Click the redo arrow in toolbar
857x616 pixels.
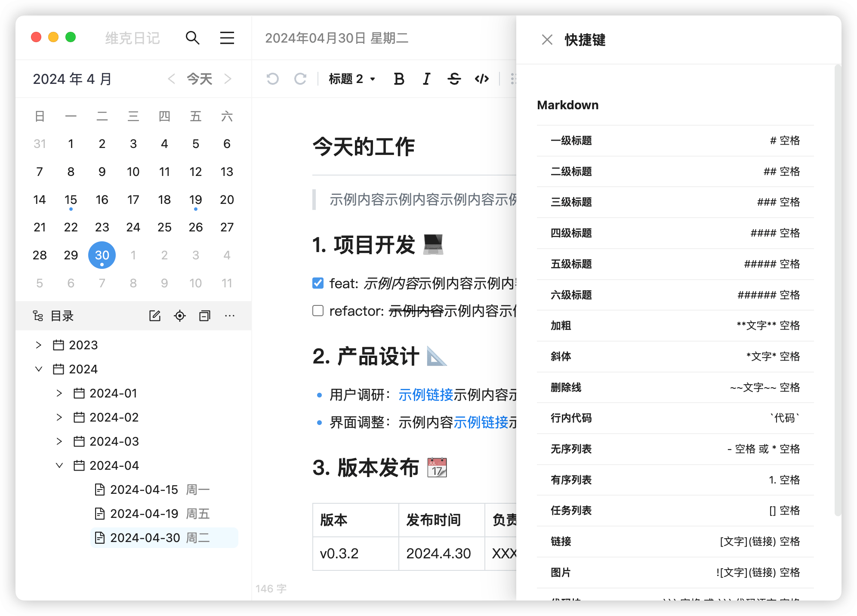300,79
